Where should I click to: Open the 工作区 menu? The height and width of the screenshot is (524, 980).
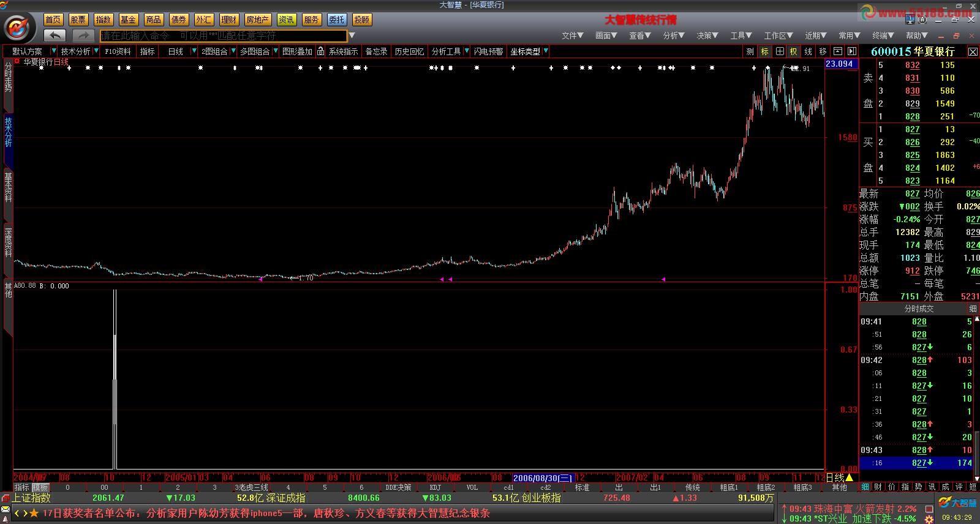(778, 36)
